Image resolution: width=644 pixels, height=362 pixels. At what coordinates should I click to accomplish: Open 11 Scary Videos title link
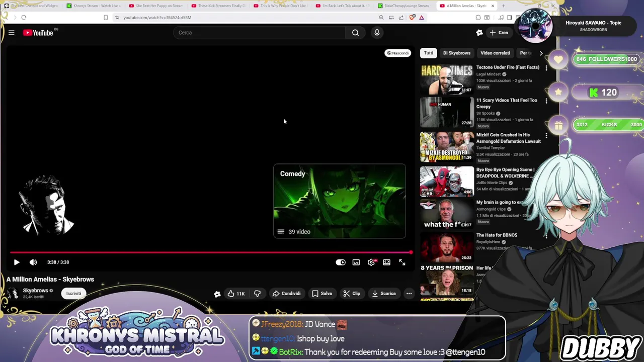[507, 103]
